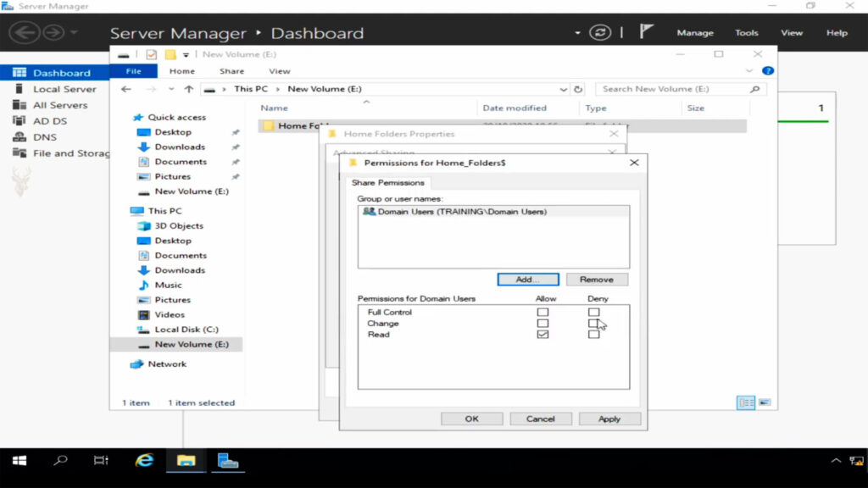Image resolution: width=868 pixels, height=488 pixels.
Task: Open Local Disk (C:) in navigation pane
Action: (186, 330)
